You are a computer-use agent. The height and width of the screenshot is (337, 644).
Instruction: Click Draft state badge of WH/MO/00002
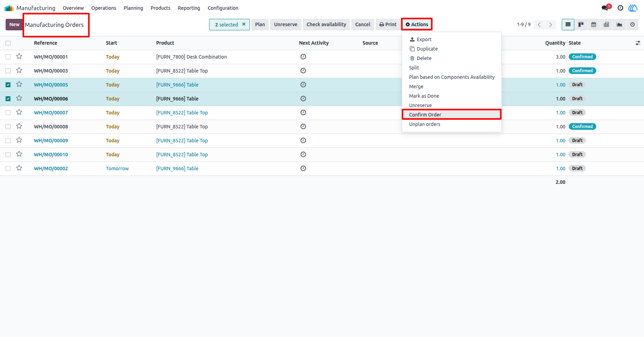click(577, 168)
